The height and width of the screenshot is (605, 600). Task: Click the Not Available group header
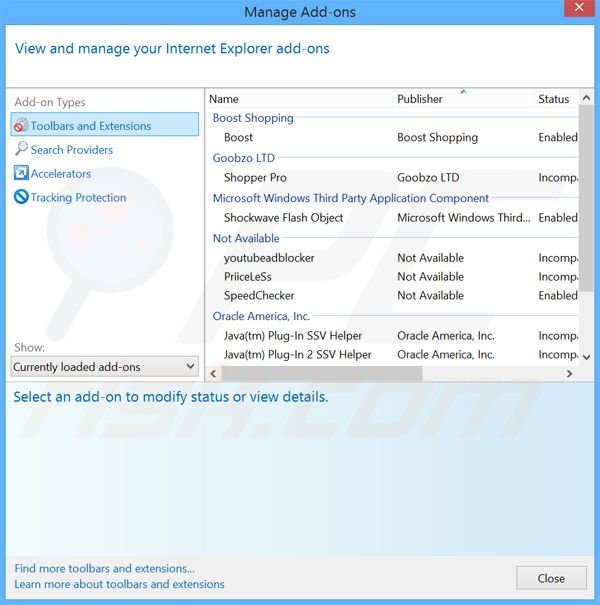246,238
